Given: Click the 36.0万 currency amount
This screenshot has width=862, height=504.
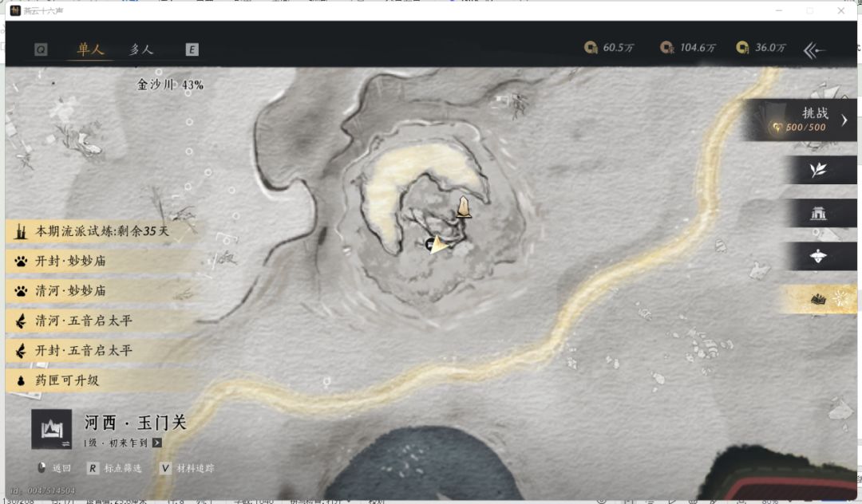Looking at the screenshot, I should click(770, 48).
